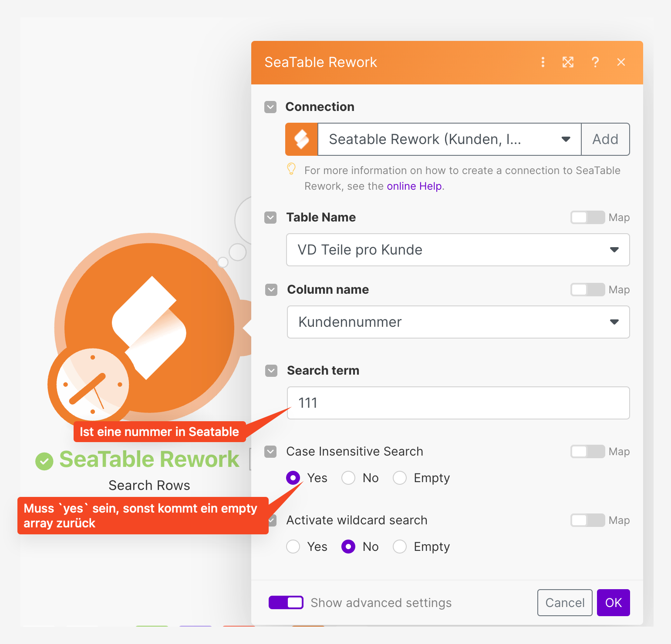This screenshot has height=644, width=671.
Task: Click the SeaTable logo beside connection dropdown
Action: [x=302, y=139]
